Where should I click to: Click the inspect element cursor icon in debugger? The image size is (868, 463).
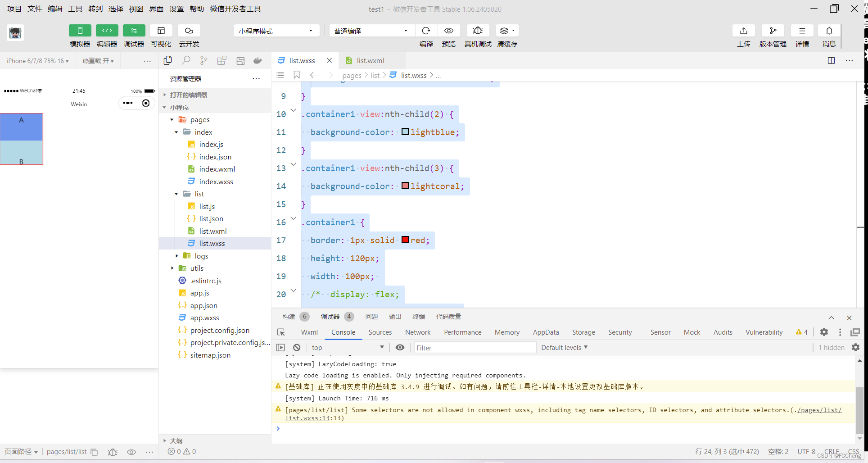click(281, 332)
